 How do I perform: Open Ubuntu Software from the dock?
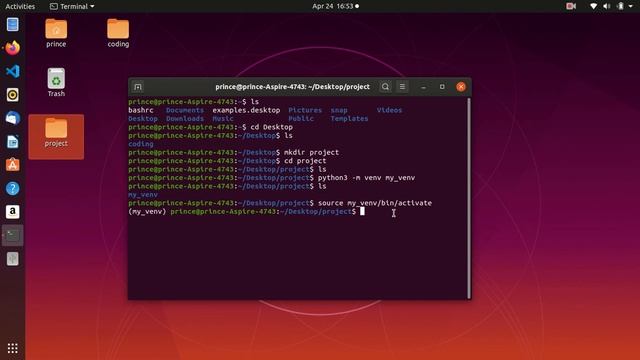coord(13,165)
